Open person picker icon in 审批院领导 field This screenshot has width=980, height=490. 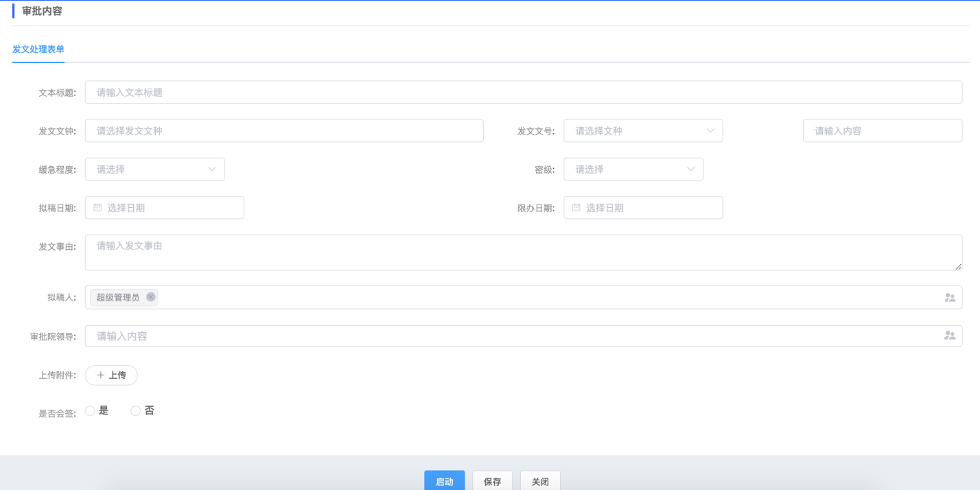click(950, 336)
